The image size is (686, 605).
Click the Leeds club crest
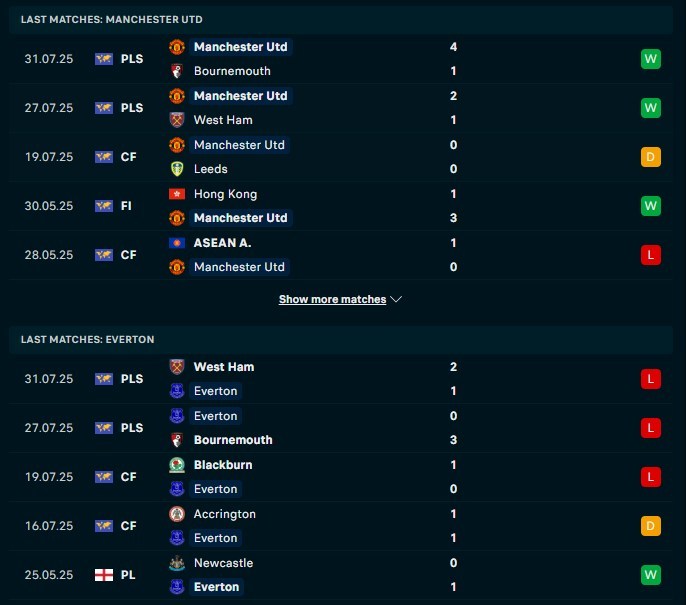pos(177,169)
